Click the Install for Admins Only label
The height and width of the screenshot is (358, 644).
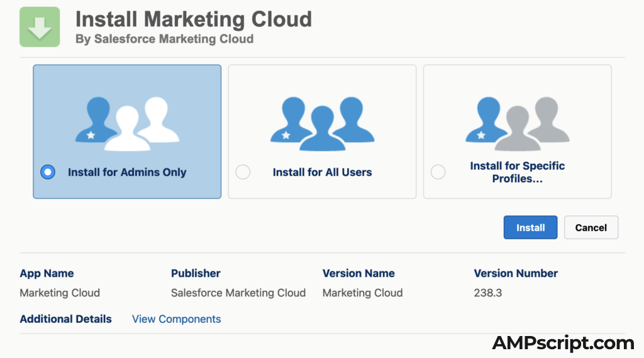pos(127,172)
